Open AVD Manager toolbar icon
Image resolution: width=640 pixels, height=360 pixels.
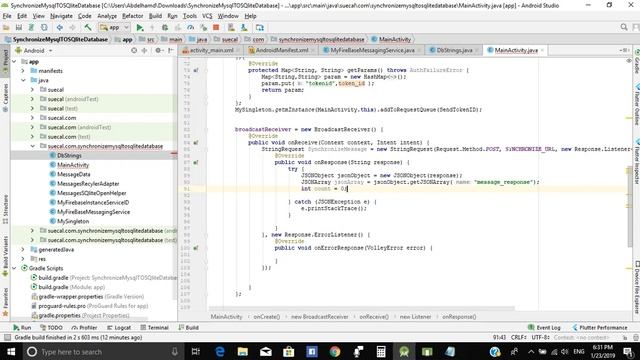(231, 27)
